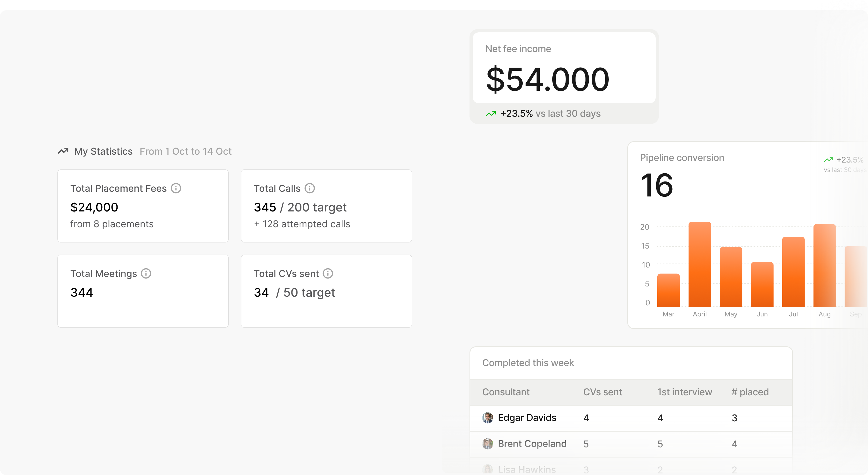Click Edgar Davids' profile avatar

[488, 417]
